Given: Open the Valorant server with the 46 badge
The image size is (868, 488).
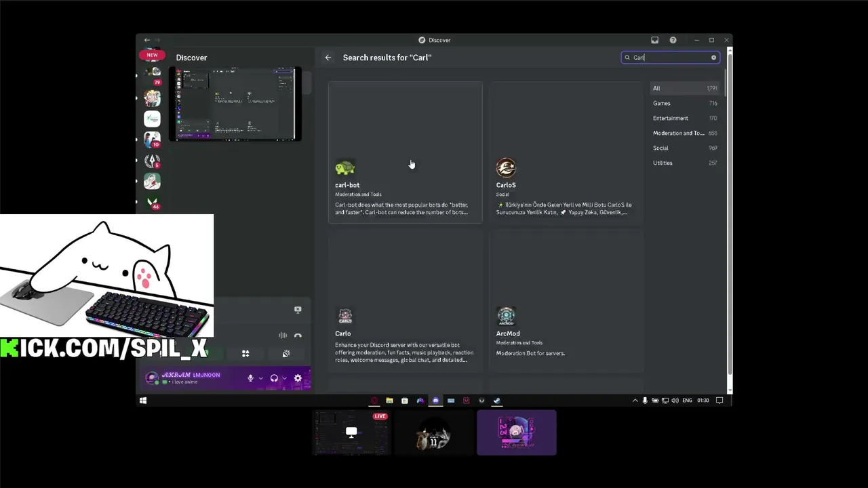Looking at the screenshot, I should 153,202.
